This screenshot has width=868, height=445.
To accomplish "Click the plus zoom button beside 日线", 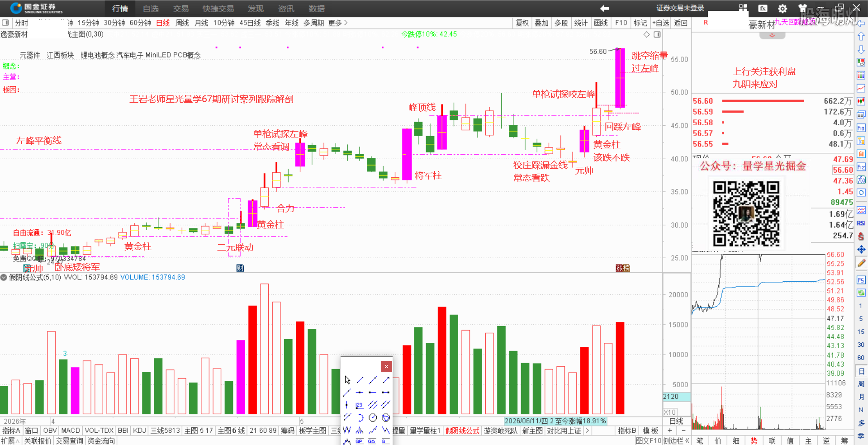I will coord(670,431).
